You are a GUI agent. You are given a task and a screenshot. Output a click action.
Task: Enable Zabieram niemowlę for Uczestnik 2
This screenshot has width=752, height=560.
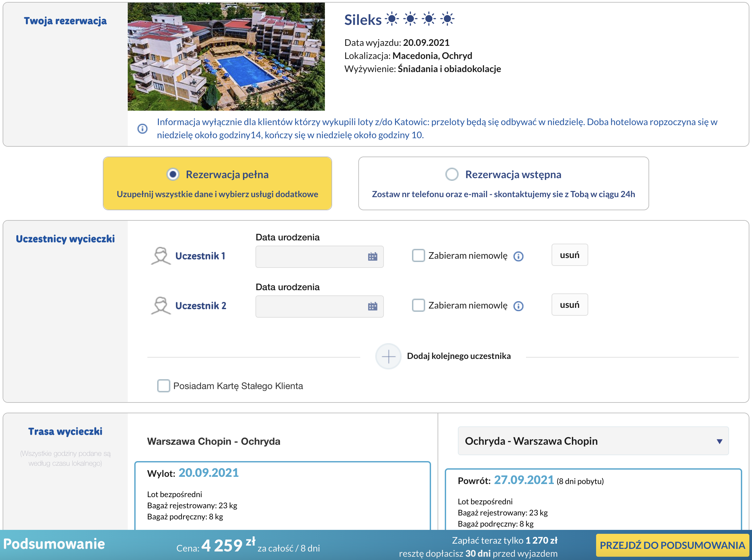(x=418, y=306)
